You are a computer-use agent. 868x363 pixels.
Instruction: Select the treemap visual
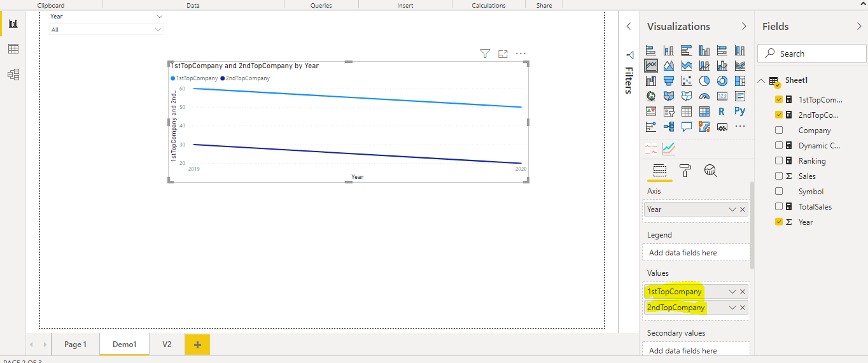pos(740,81)
